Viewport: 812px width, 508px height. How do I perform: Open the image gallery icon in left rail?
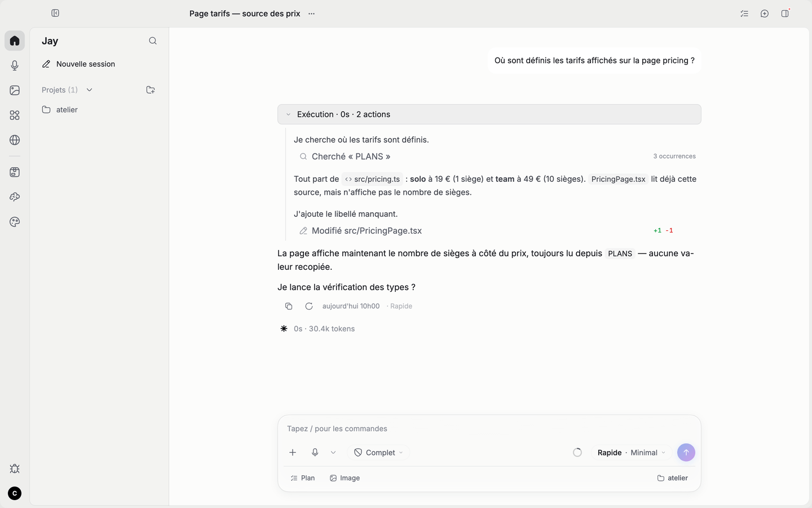point(15,90)
